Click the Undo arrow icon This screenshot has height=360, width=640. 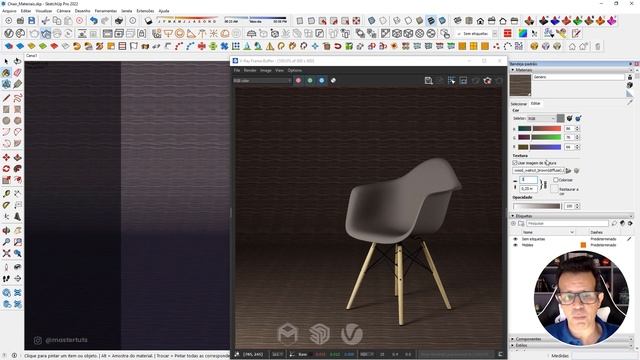point(93,20)
